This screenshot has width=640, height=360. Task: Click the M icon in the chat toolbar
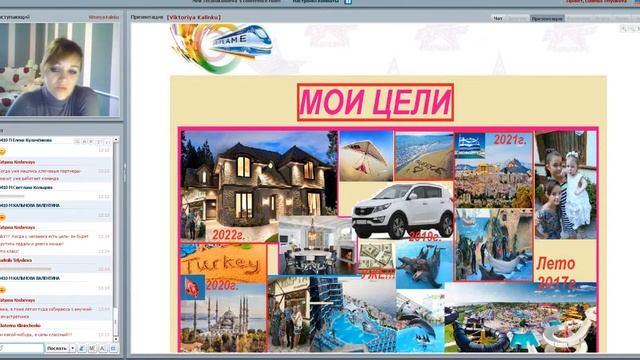[92, 348]
